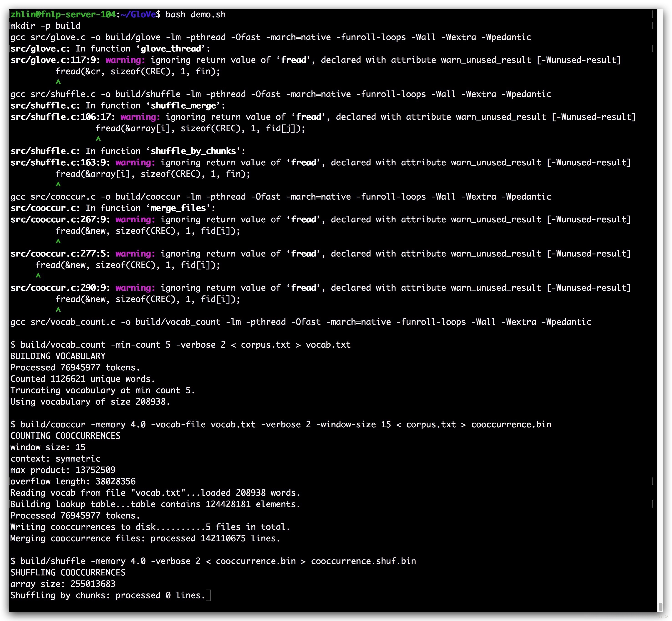Viewport: 672px width, 621px height.
Task: Click the green 'zhlin@fnlp-server-104' prompt text
Action: coord(63,14)
